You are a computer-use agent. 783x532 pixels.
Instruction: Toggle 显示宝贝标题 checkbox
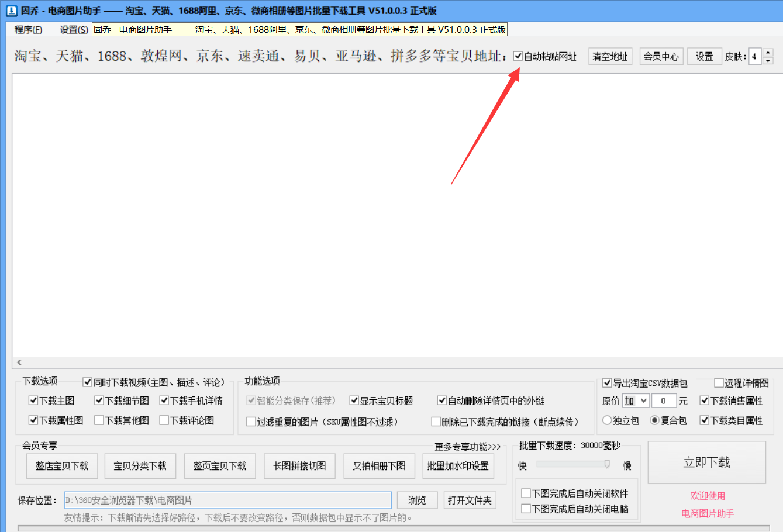354,400
